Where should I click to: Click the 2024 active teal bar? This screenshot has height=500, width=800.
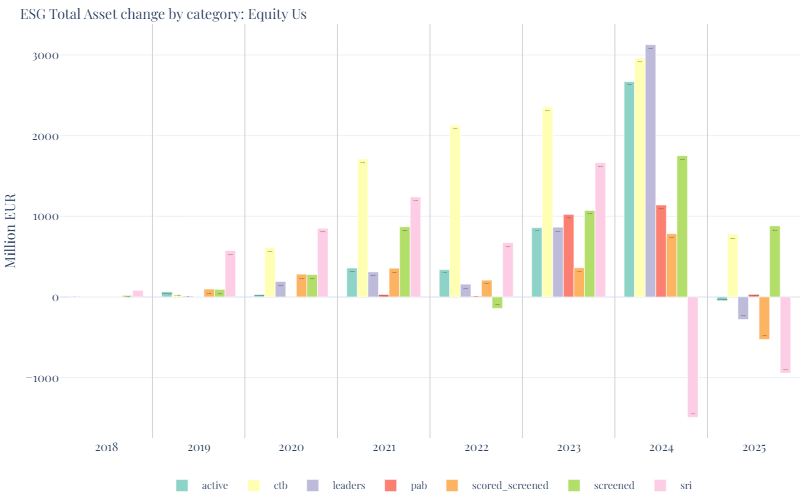tap(629, 190)
